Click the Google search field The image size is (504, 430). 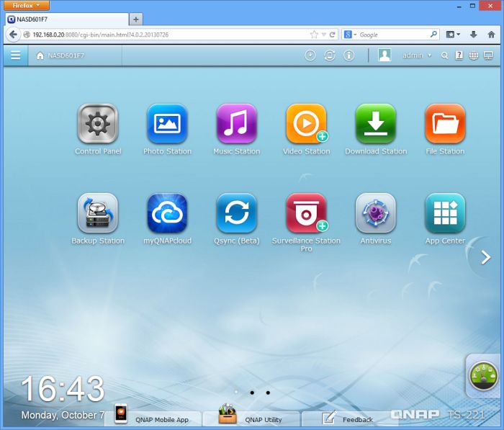click(394, 35)
